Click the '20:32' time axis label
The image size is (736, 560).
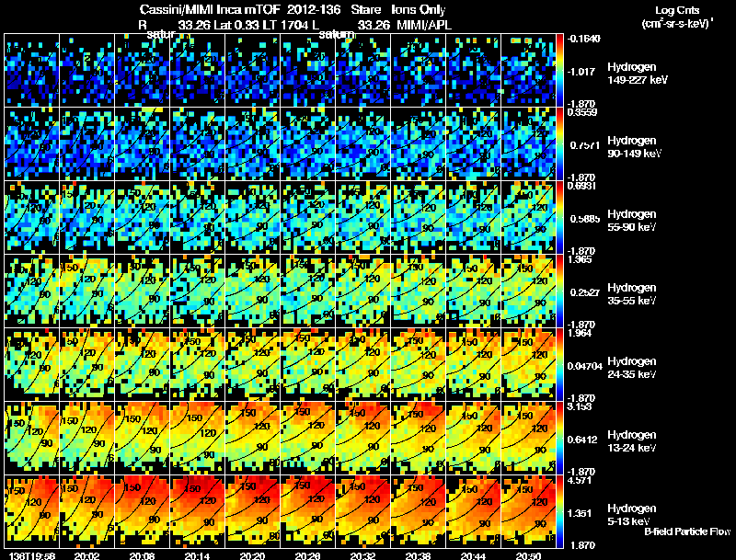click(362, 556)
